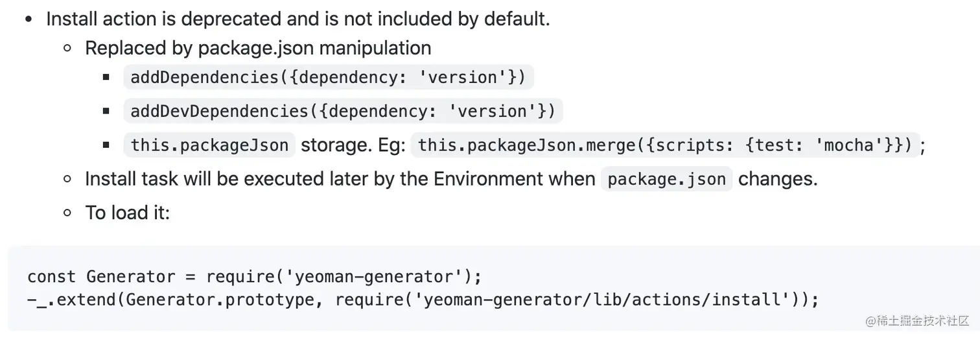Click 'Replaced by package.json manipulation' text

click(258, 48)
